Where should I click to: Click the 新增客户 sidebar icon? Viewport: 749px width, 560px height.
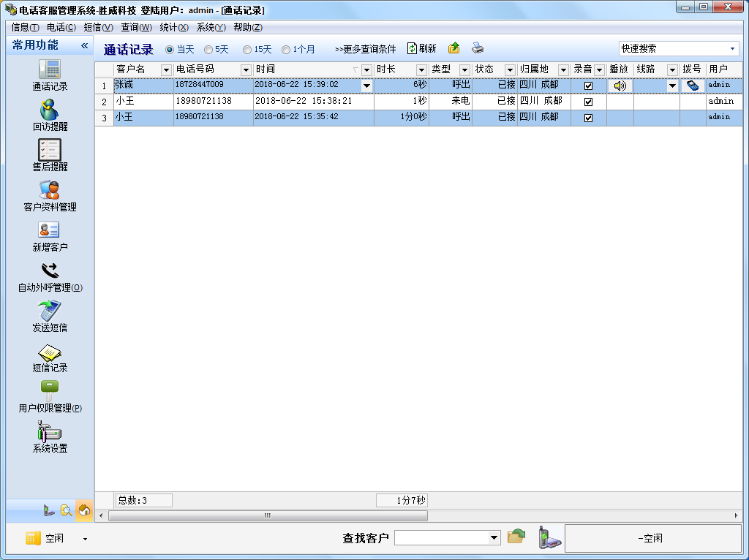(50, 231)
